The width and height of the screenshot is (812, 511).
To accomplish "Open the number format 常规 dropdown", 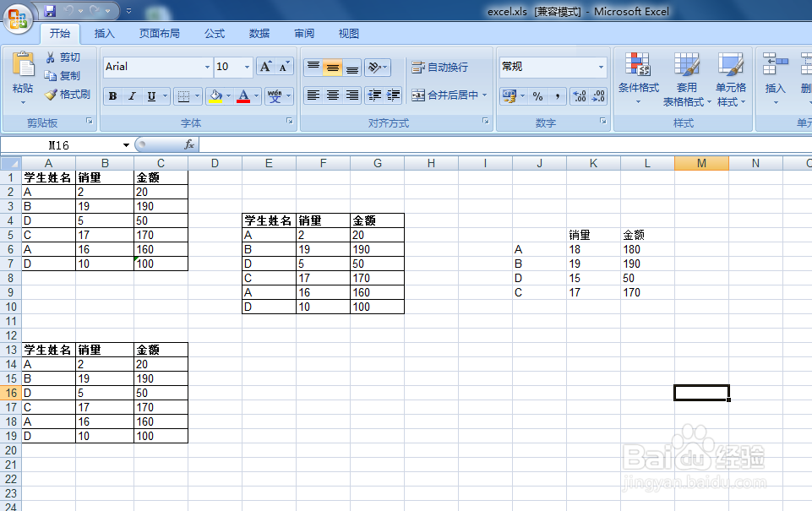I will pos(601,67).
